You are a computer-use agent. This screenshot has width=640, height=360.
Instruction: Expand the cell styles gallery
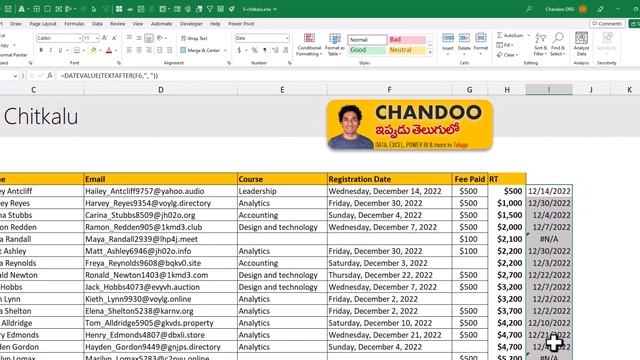(x=429, y=53)
